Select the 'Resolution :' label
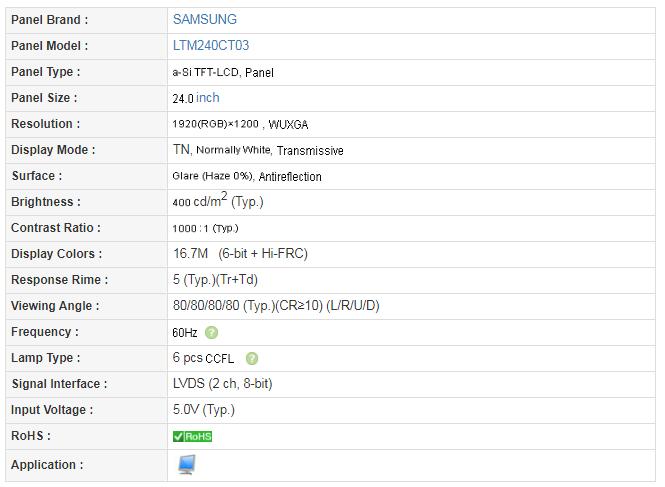Viewport: 665px width, 487px height. tap(45, 124)
